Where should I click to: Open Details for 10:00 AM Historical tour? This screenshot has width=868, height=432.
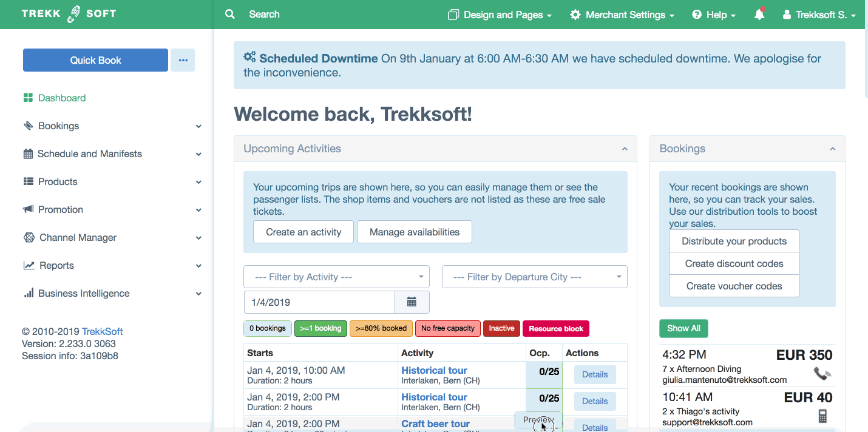point(595,374)
